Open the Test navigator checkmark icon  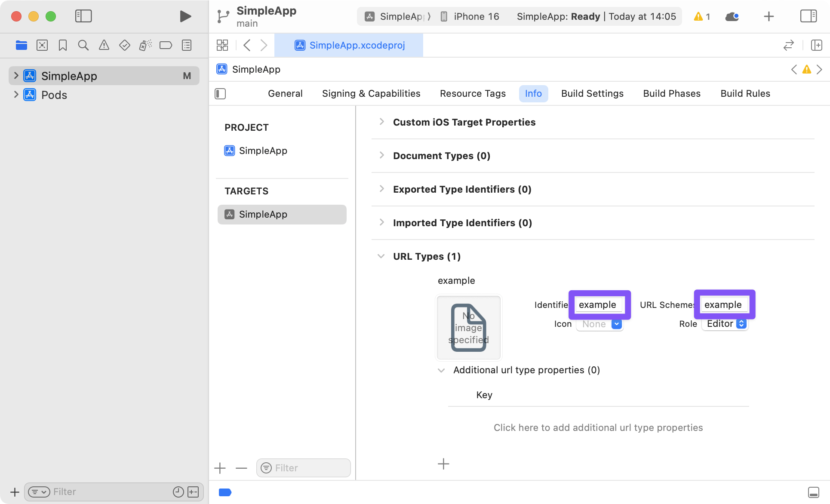click(x=124, y=45)
